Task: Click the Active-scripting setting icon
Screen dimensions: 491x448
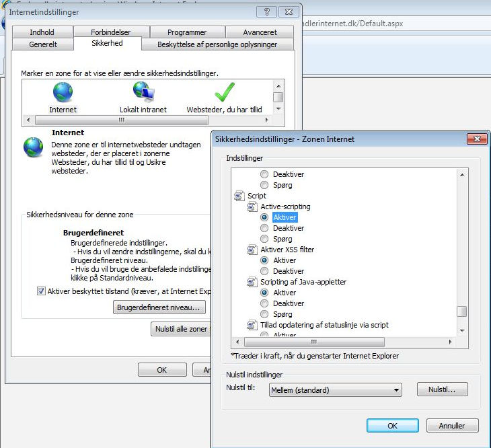Action: (x=252, y=207)
